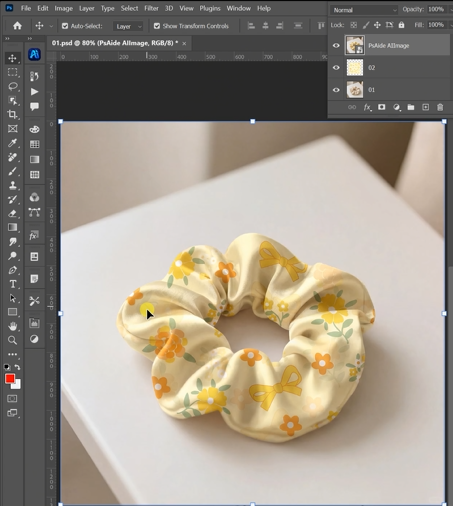453x506 pixels.
Task: Select the Hand tool
Action: coord(13,326)
